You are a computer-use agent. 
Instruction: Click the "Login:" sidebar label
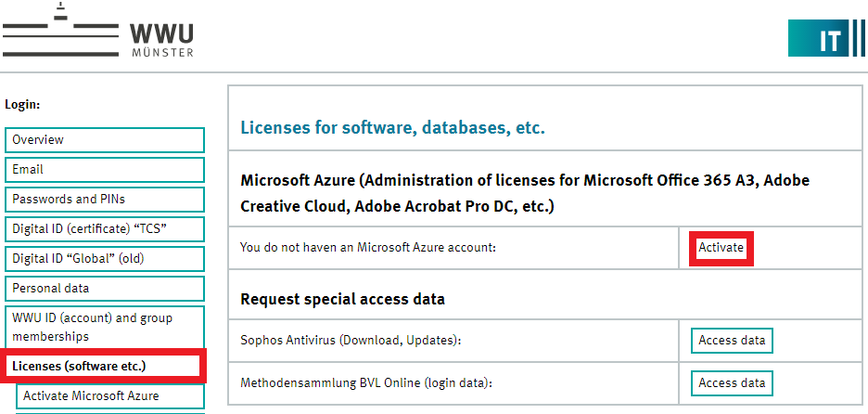[x=22, y=106]
